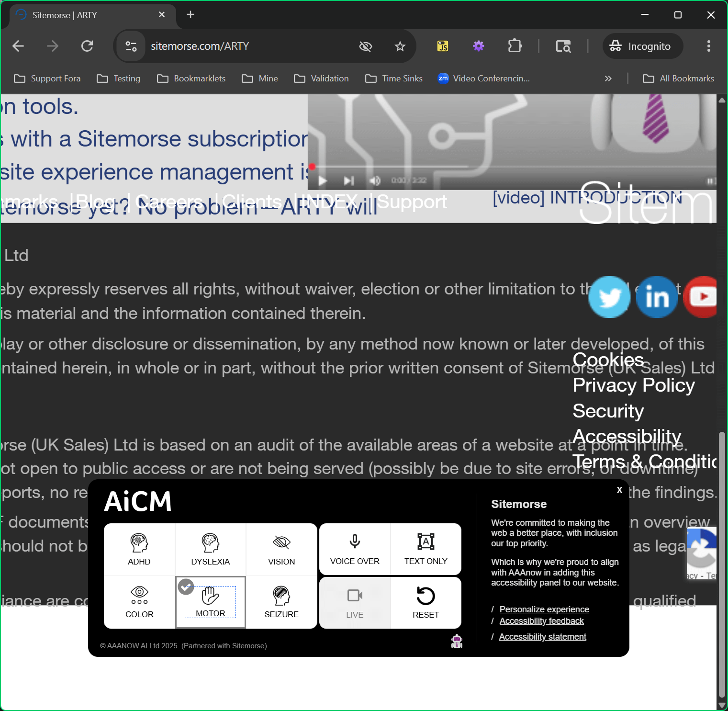Click the vertical scrollbar thumb

tap(722, 565)
